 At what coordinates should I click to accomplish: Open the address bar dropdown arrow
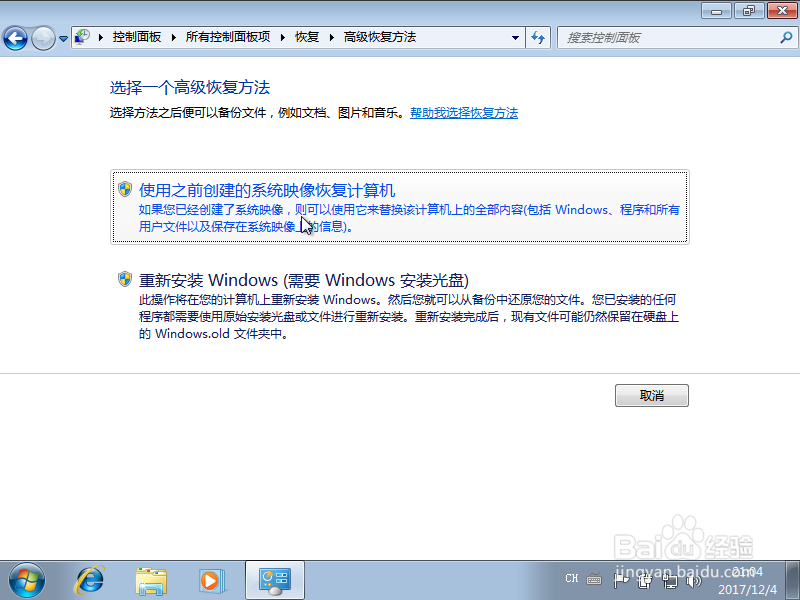tap(513, 37)
